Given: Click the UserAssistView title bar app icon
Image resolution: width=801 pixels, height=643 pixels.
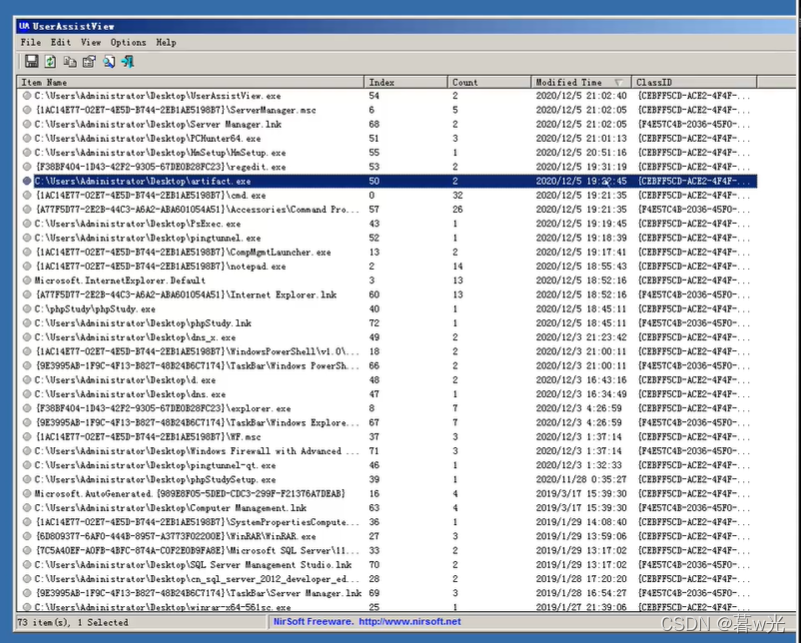Looking at the screenshot, I should (x=24, y=26).
